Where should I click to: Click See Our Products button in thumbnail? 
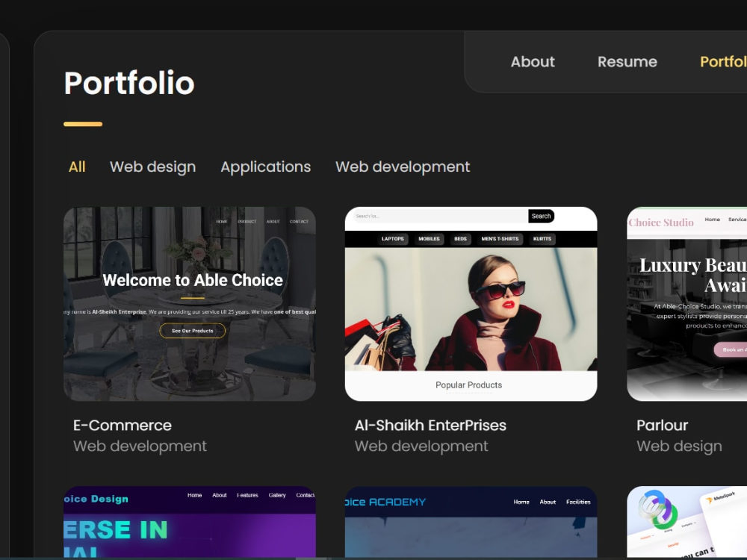click(x=193, y=331)
